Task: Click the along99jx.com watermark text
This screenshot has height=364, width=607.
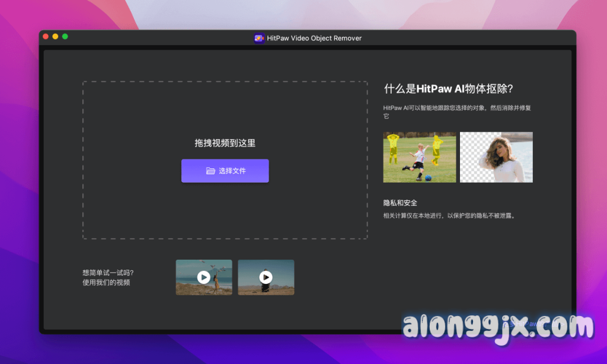Action: pyautogui.click(x=497, y=327)
